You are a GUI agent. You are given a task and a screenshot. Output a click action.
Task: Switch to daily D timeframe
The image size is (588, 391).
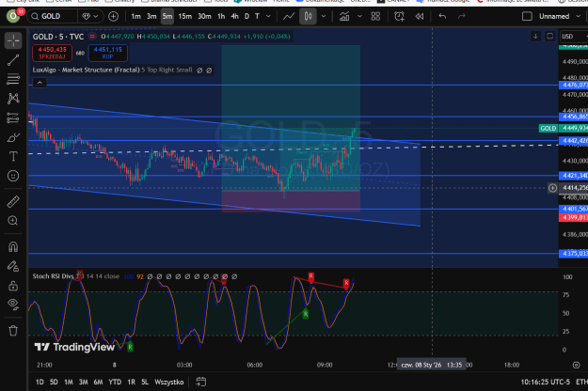coord(246,16)
